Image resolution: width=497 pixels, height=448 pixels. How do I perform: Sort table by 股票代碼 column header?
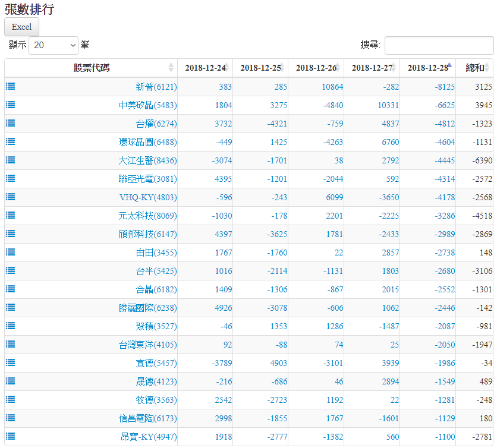(x=91, y=68)
